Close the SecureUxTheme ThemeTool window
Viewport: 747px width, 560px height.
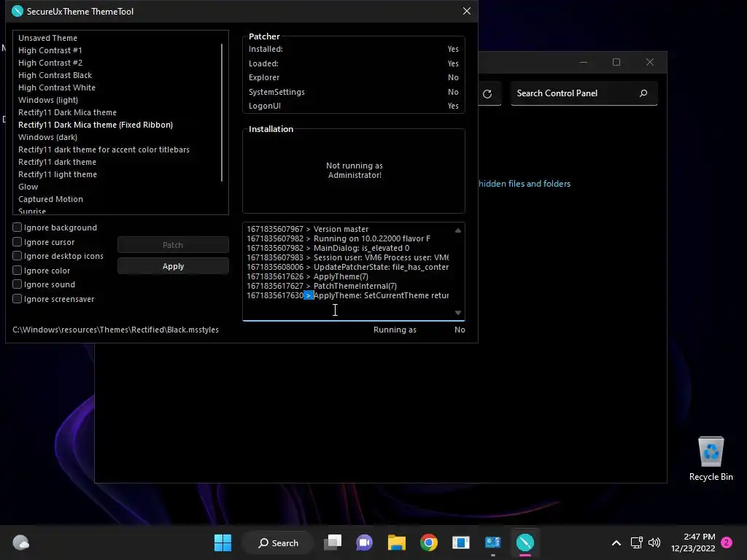click(466, 11)
